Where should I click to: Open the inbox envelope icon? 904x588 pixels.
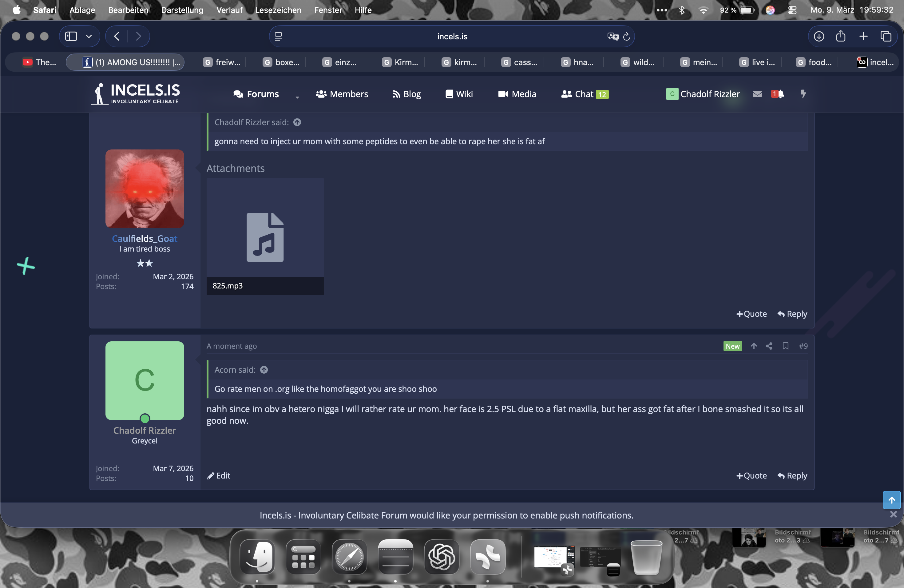(757, 94)
